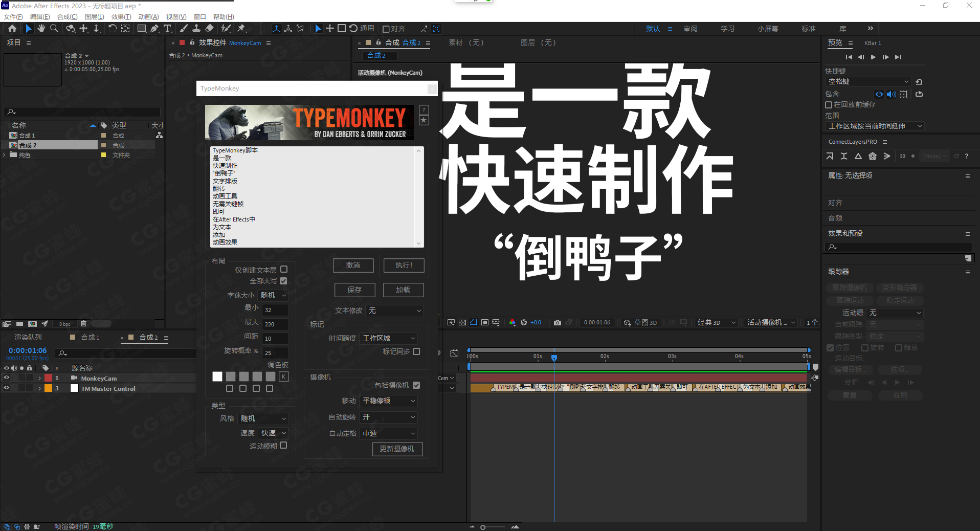Select the white palette color swatch
This screenshot has height=531, width=980.
tap(217, 377)
